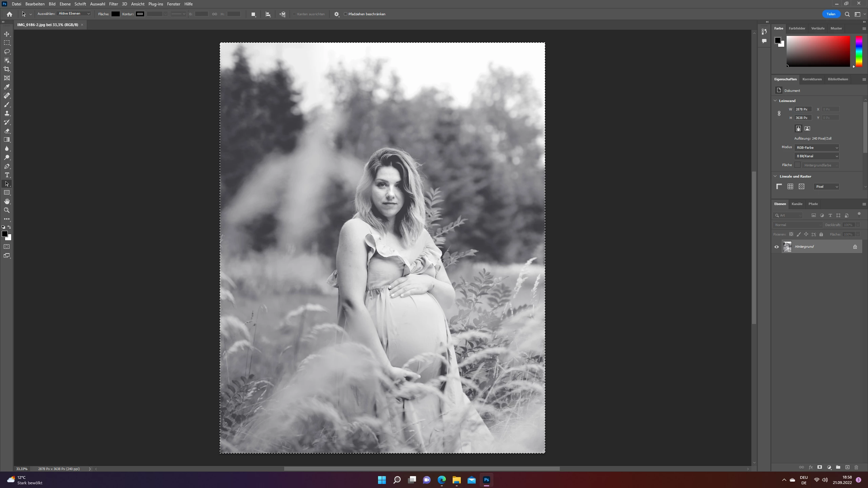Click the canvas width W field

click(802, 109)
